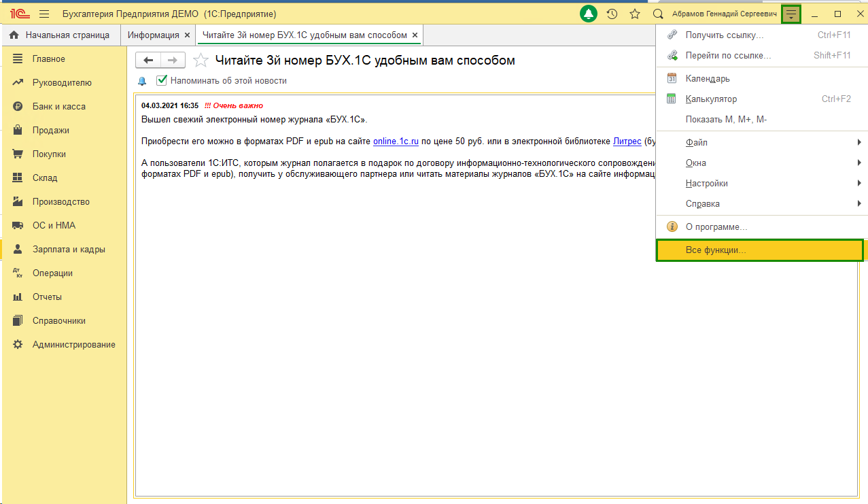This screenshot has width=868, height=504.
Task: Open the service menu icon beside the user name
Action: (791, 14)
